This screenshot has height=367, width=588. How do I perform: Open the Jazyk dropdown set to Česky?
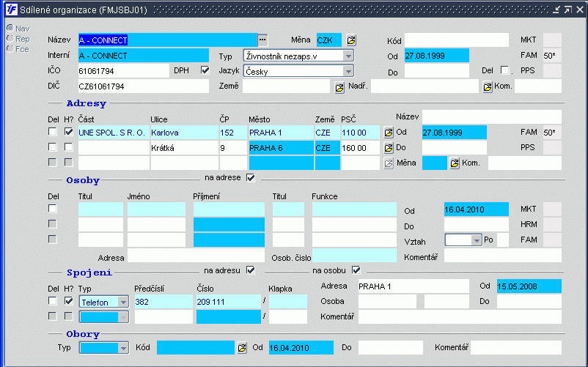348,71
